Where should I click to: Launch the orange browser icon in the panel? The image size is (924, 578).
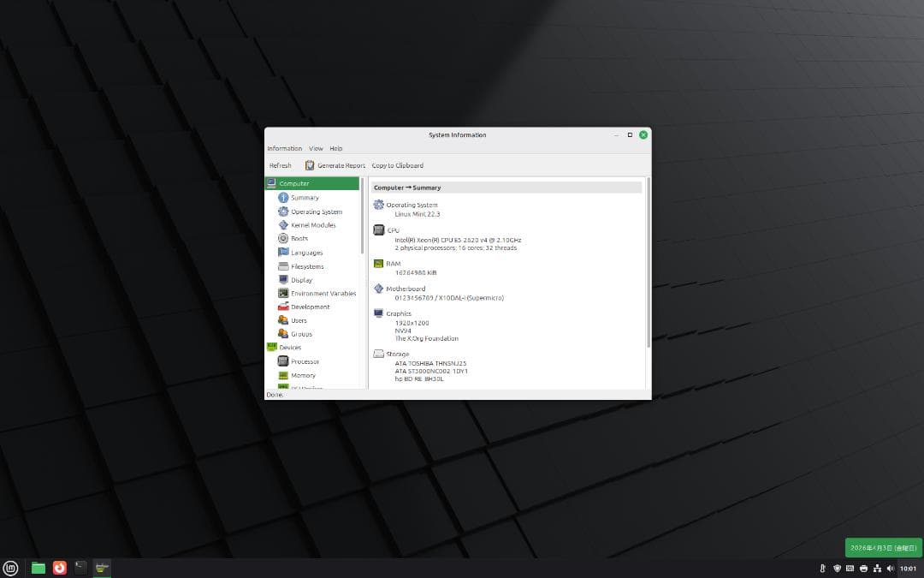pyautogui.click(x=60, y=568)
